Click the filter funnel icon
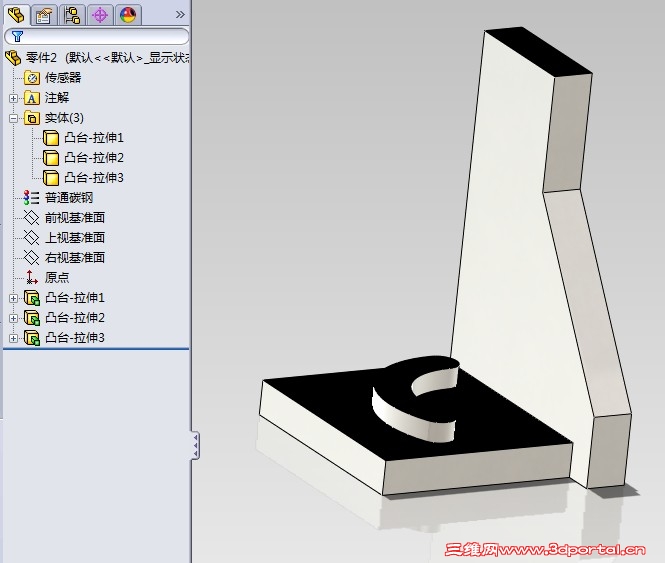This screenshot has height=563, width=665. point(17,36)
